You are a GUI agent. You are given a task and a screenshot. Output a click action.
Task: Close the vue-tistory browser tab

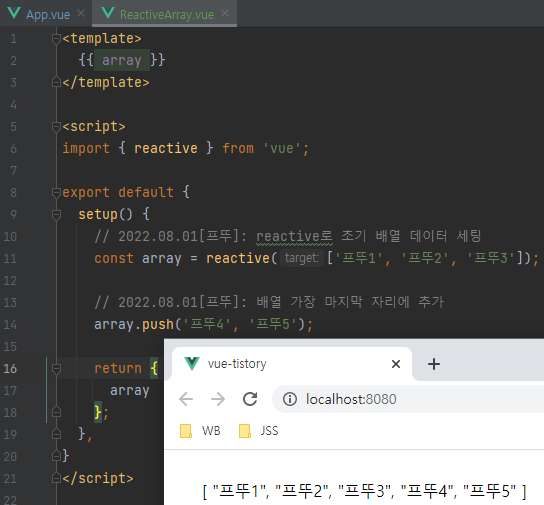tap(396, 364)
